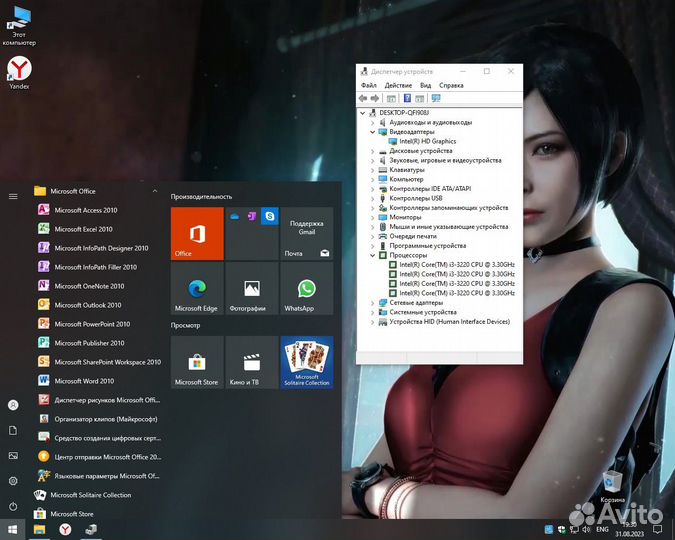Open Yandex browser from the taskbar
This screenshot has width=675, height=540.
point(65,529)
